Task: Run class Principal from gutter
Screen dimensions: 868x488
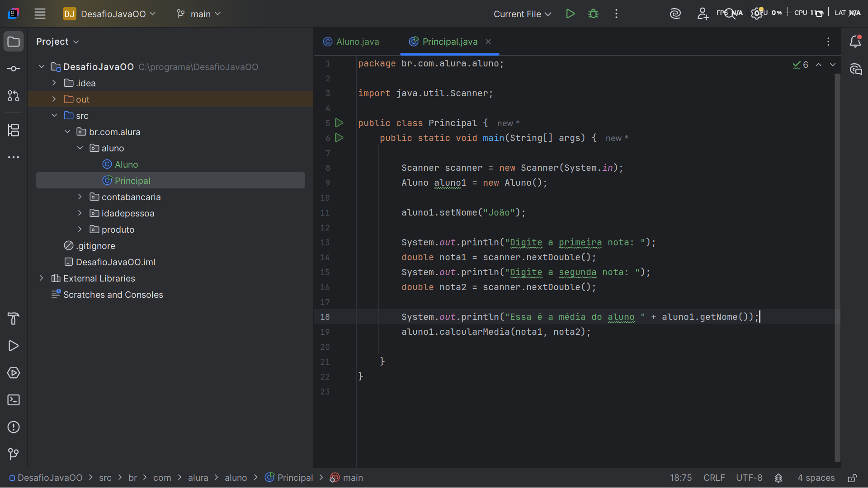Action: [339, 123]
